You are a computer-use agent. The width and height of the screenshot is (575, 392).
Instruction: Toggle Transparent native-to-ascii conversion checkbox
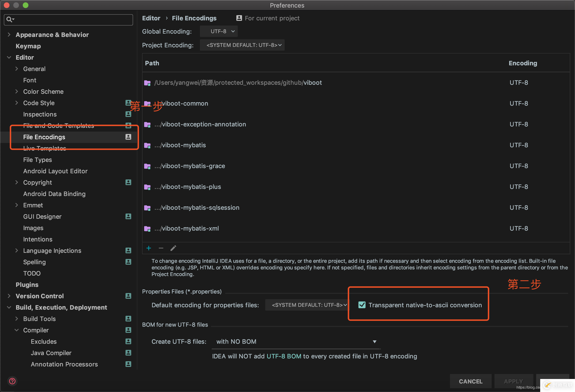pos(362,305)
